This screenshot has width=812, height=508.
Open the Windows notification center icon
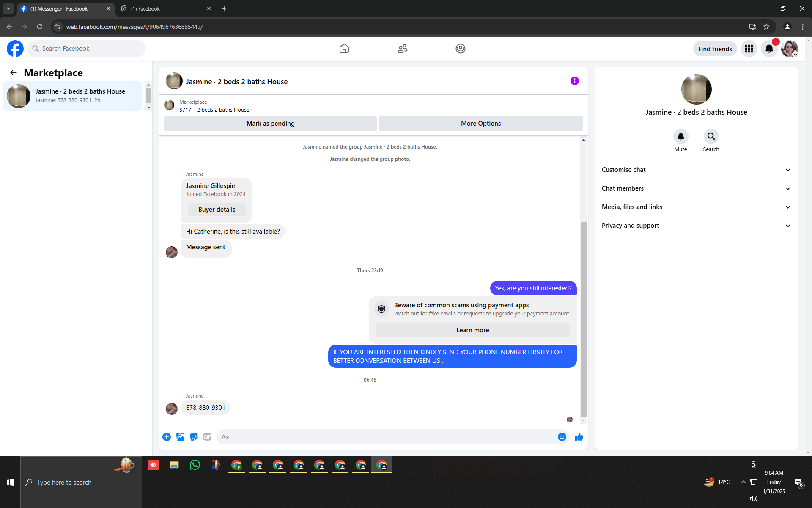pyautogui.click(x=798, y=483)
